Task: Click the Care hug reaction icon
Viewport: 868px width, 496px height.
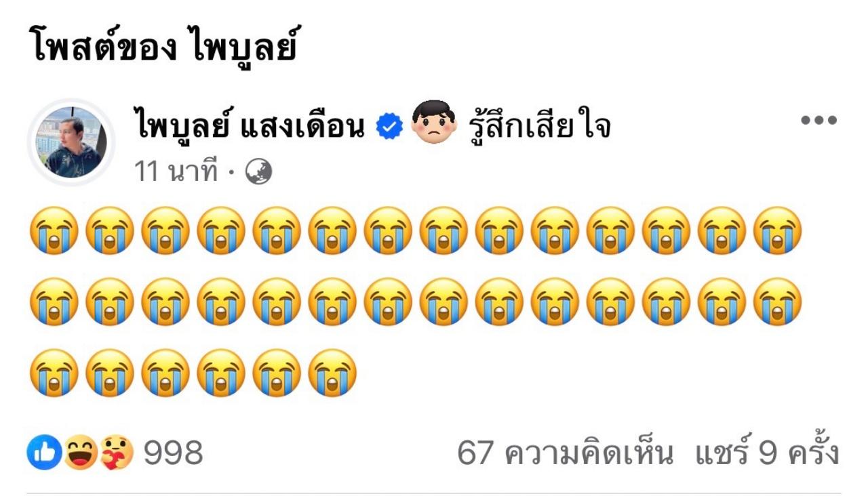Action: 117,452
